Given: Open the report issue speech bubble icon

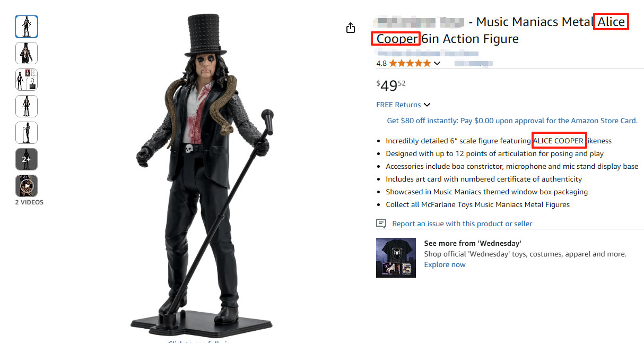Looking at the screenshot, I should tap(381, 224).
